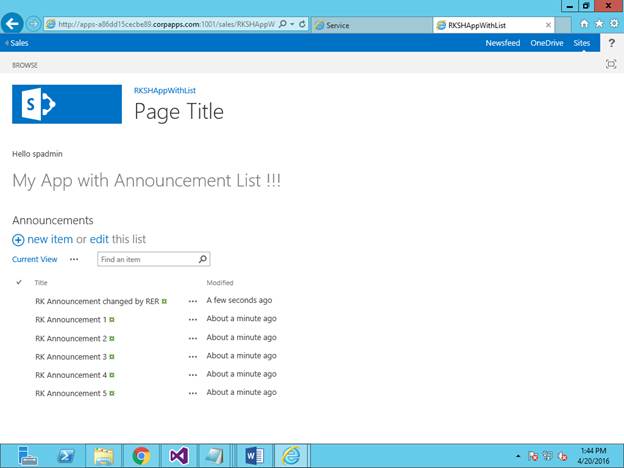Open RK Announcement 5 item
624x468 pixels.
tap(71, 393)
